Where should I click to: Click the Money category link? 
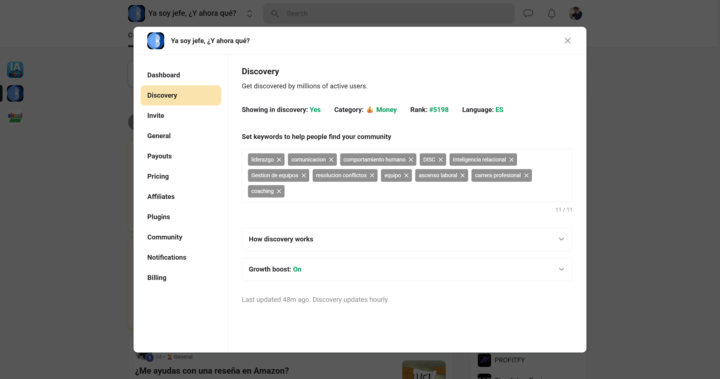[386, 110]
